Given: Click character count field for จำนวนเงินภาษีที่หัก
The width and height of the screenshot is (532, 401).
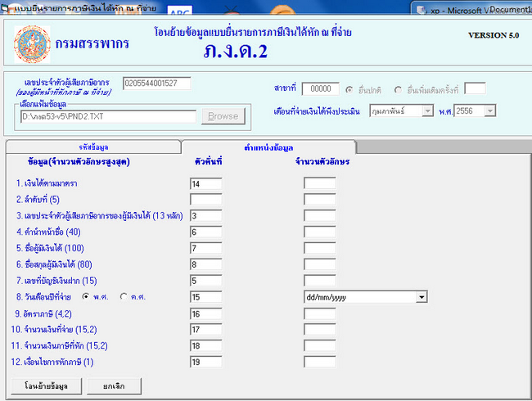Looking at the screenshot, I should [x=320, y=345].
